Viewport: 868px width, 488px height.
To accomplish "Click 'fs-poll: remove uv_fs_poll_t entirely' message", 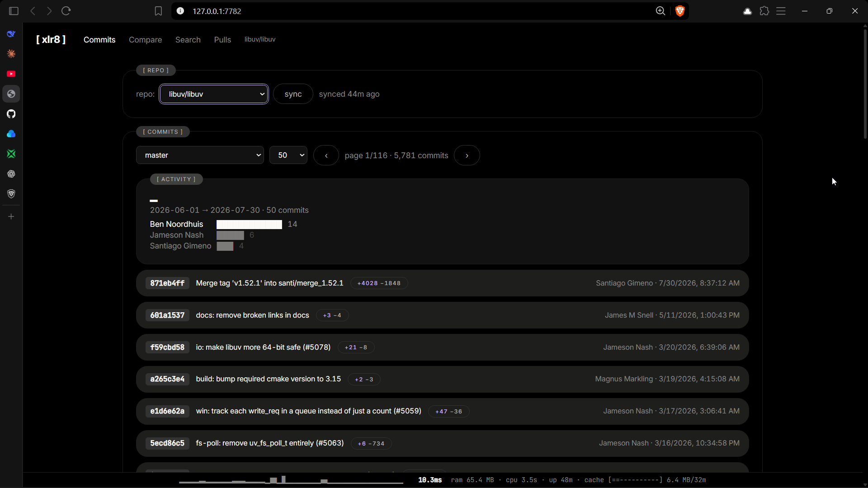I will point(269,443).
